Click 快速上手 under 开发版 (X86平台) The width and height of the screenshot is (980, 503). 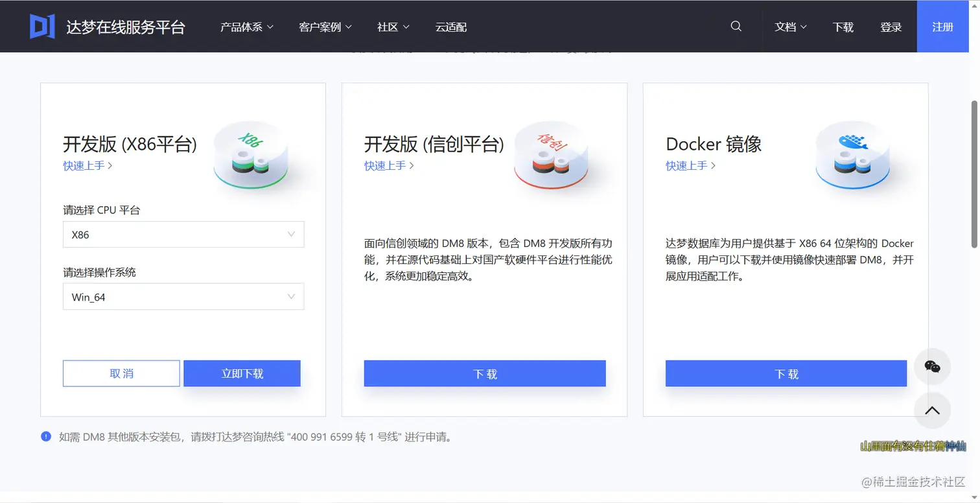(x=87, y=165)
